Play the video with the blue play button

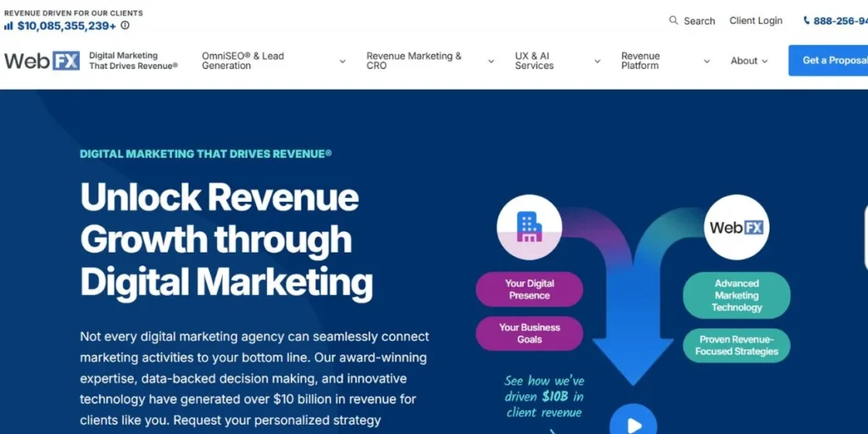[633, 420]
